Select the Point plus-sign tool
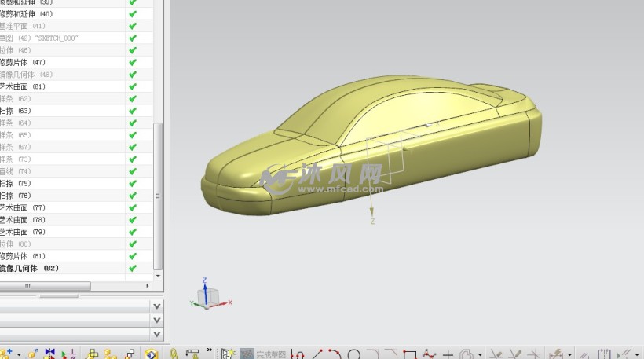The height and width of the screenshot is (359, 644). click(x=448, y=354)
